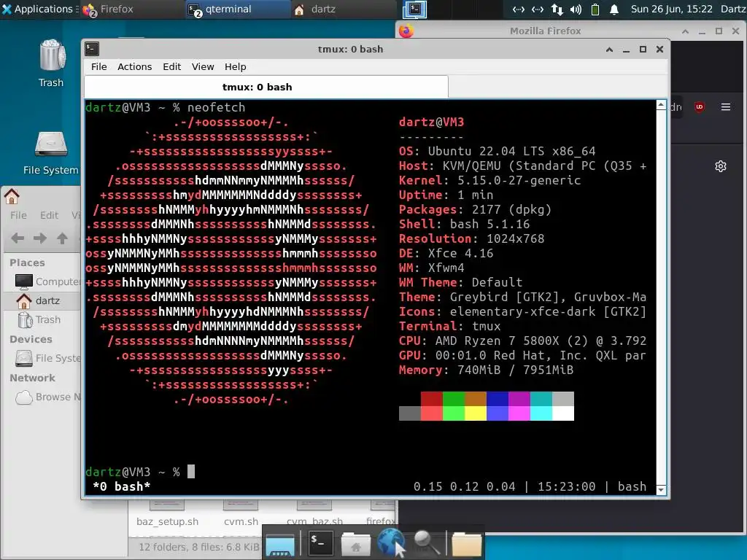
Task: Click the date and time clock in panel
Action: click(x=671, y=9)
